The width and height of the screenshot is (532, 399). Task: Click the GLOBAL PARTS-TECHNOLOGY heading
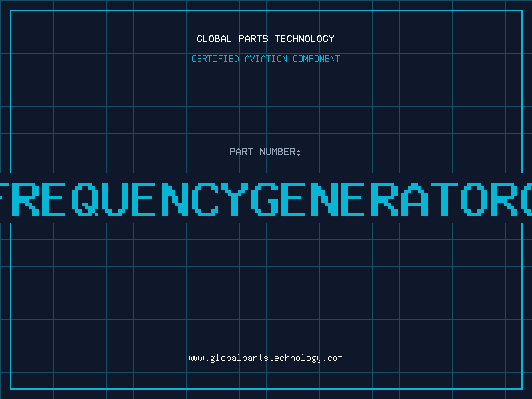(265, 39)
